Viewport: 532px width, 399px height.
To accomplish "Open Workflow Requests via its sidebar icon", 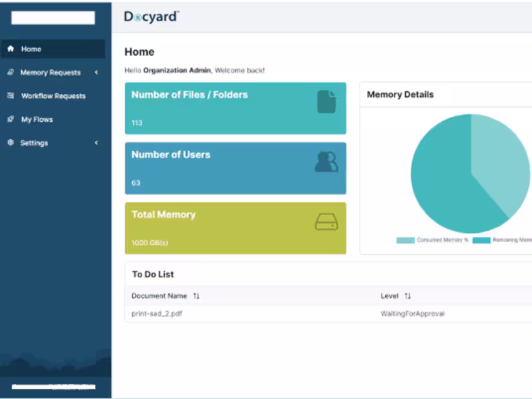I will (10, 96).
